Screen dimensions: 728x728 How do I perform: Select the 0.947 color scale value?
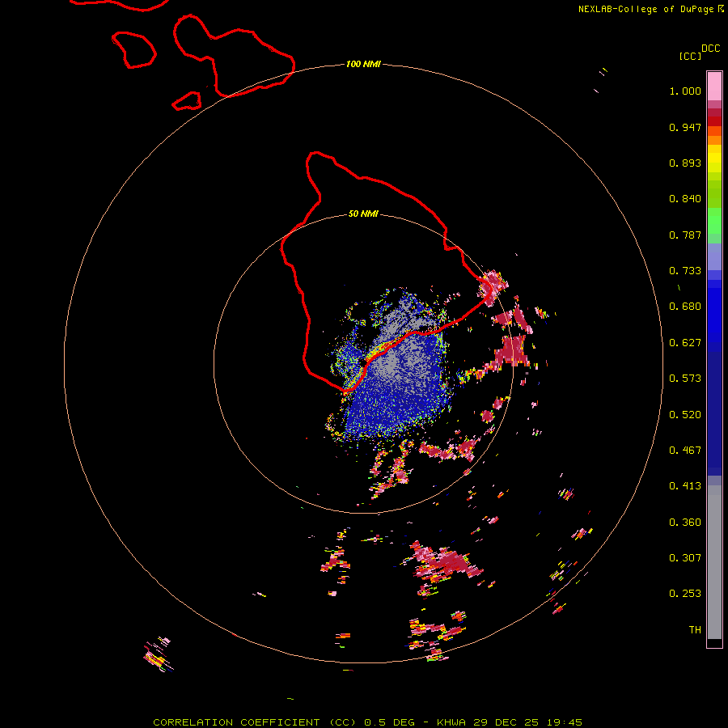[x=685, y=127]
